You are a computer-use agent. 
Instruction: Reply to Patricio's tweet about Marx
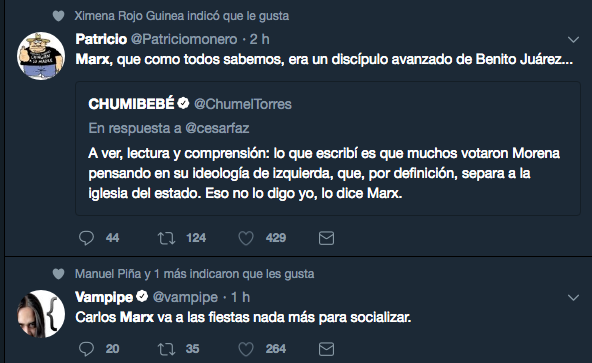pyautogui.click(x=86, y=238)
